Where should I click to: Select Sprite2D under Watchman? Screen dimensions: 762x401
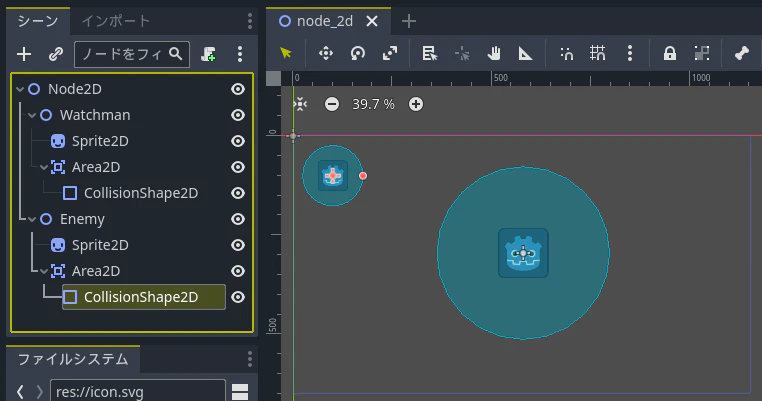[100, 141]
